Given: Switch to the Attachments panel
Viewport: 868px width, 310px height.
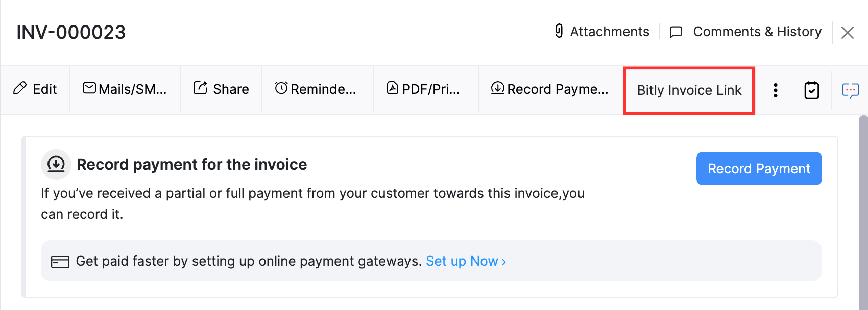Looking at the screenshot, I should 611,31.
